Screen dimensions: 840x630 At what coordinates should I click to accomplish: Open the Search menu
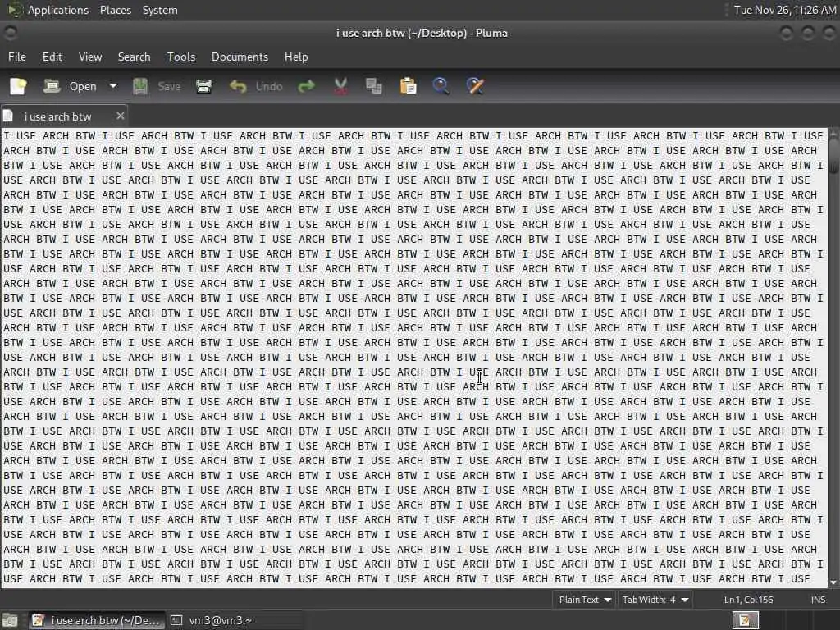coord(134,57)
